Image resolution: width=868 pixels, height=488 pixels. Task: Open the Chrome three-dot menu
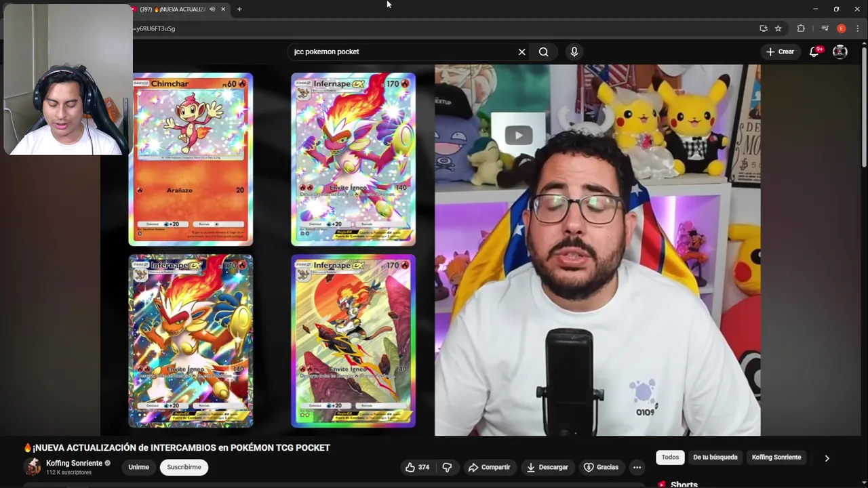858,28
